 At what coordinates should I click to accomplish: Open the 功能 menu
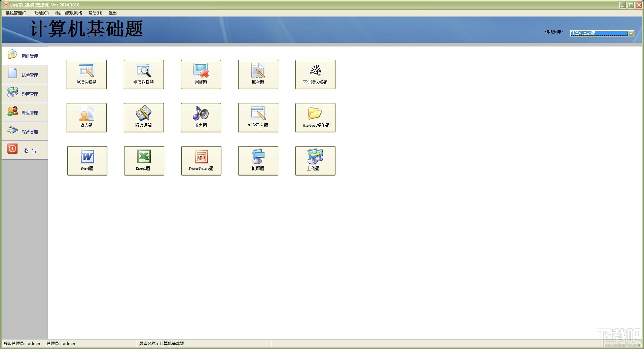tap(41, 13)
